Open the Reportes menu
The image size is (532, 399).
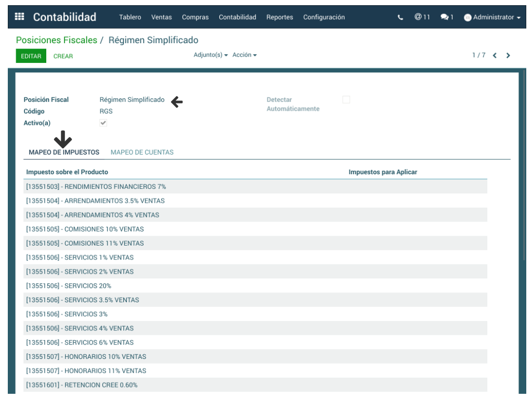(x=279, y=17)
